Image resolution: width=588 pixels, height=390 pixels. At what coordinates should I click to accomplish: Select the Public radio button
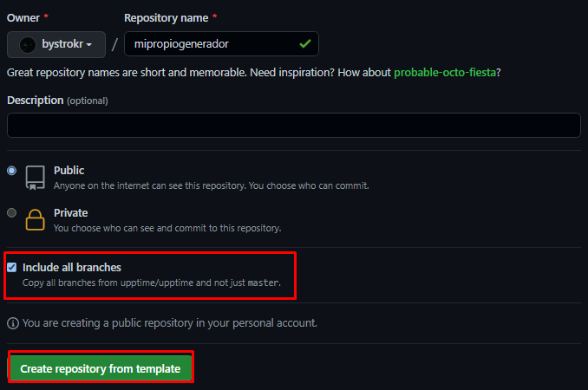(x=11, y=171)
